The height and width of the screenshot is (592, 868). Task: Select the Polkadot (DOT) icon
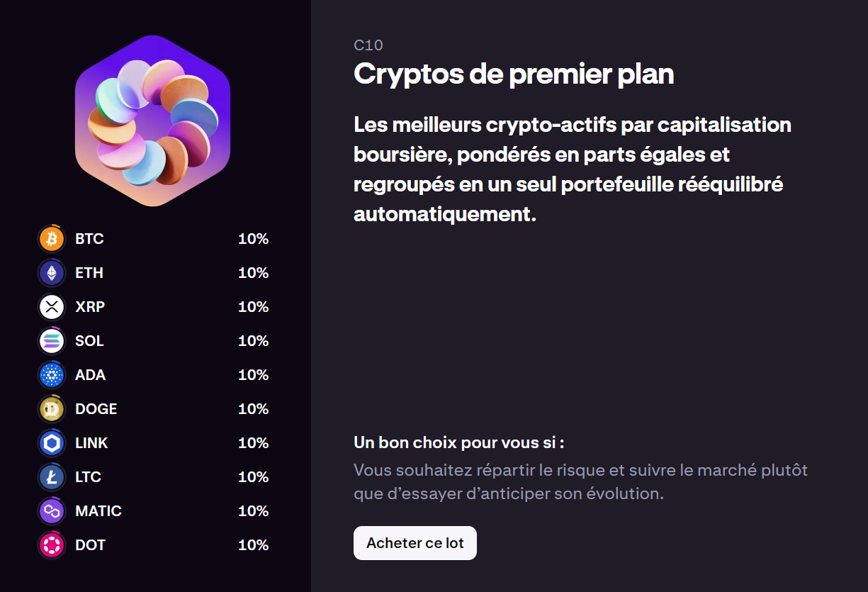[50, 545]
